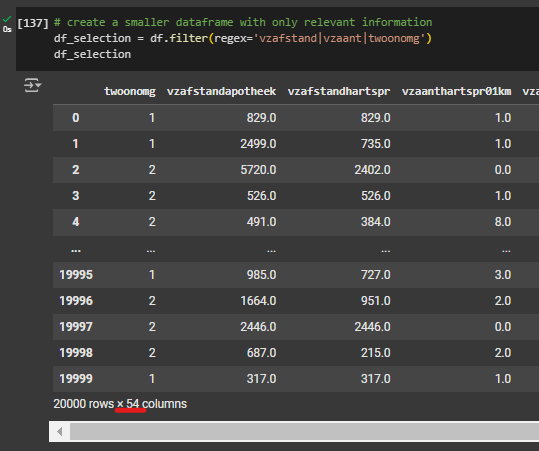Image resolution: width=539 pixels, height=451 pixels.
Task: Click the horizontal scrollbar track
Action: click(304, 431)
